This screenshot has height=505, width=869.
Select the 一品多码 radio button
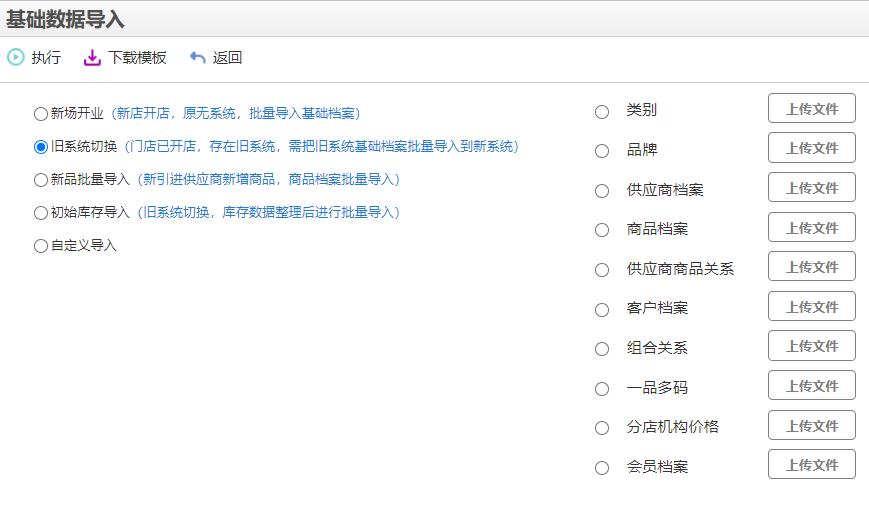coord(602,389)
